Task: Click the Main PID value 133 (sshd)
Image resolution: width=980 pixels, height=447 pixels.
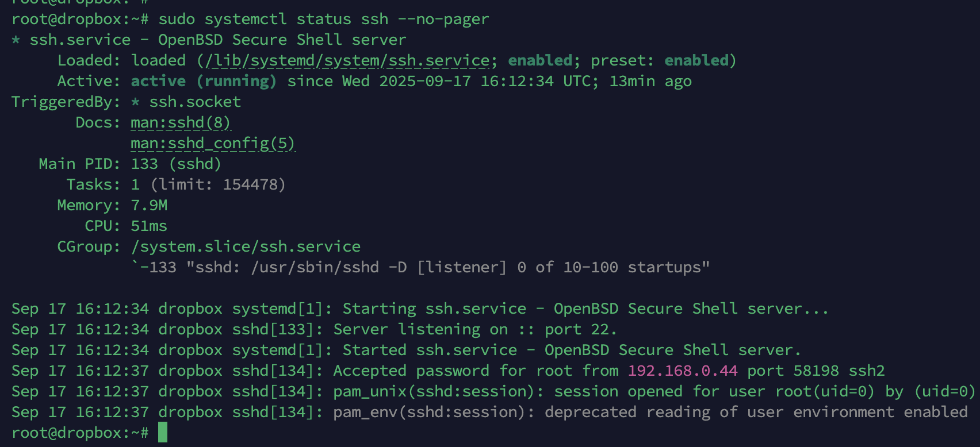Action: coord(176,164)
